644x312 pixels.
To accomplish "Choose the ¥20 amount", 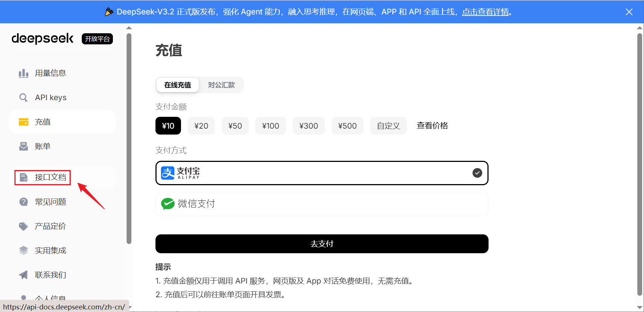I will point(201,126).
